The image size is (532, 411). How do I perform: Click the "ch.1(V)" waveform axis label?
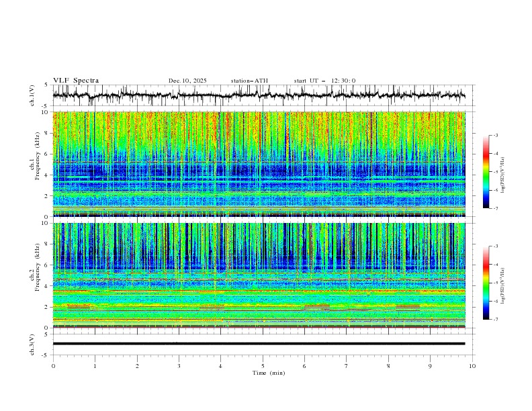32,95
